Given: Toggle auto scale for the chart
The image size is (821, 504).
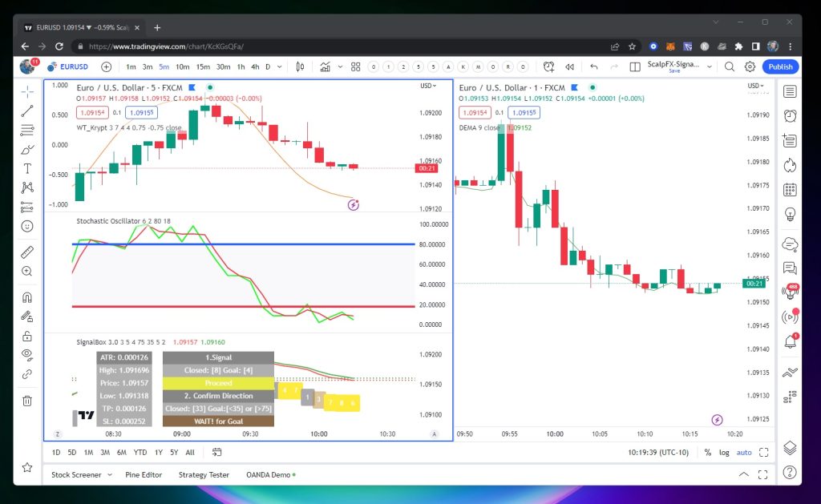Looking at the screenshot, I should (744, 453).
